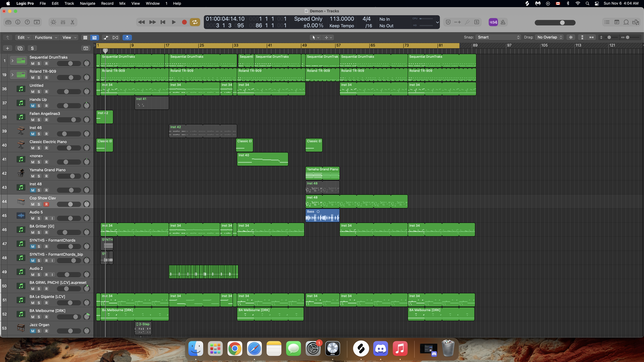Viewport: 644px width, 362px height.
Task: Open the Mixer from control bar
Action: coord(63,22)
